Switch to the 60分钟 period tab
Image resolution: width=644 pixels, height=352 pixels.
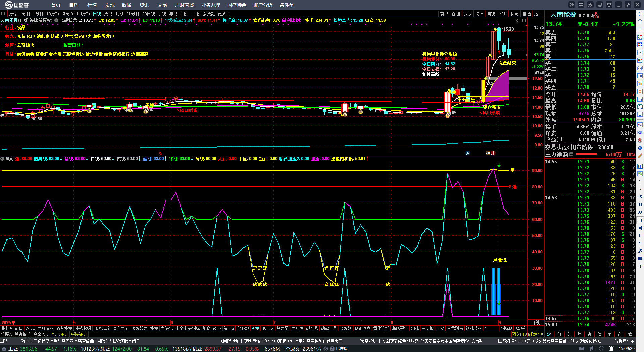pyautogui.click(x=84, y=14)
